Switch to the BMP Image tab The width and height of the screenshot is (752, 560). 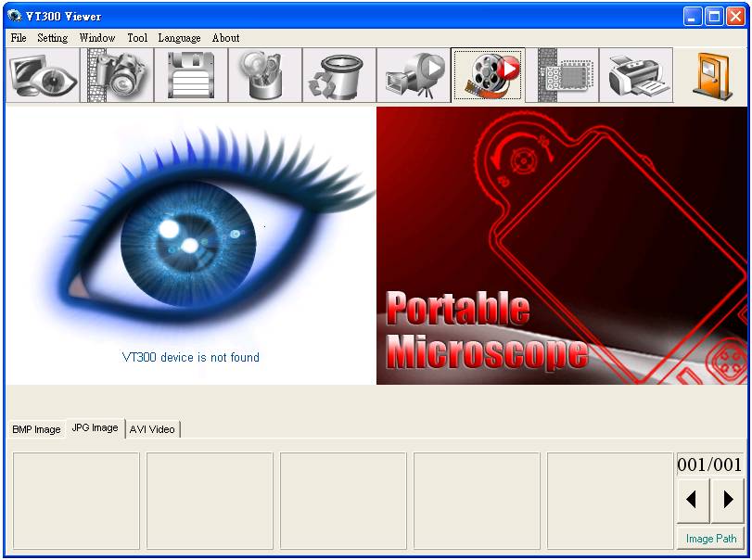click(x=36, y=429)
